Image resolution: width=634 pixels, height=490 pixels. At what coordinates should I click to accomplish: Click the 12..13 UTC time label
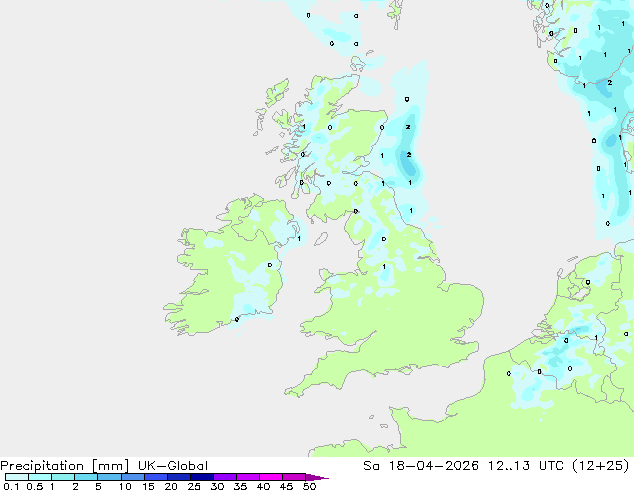tap(526, 466)
